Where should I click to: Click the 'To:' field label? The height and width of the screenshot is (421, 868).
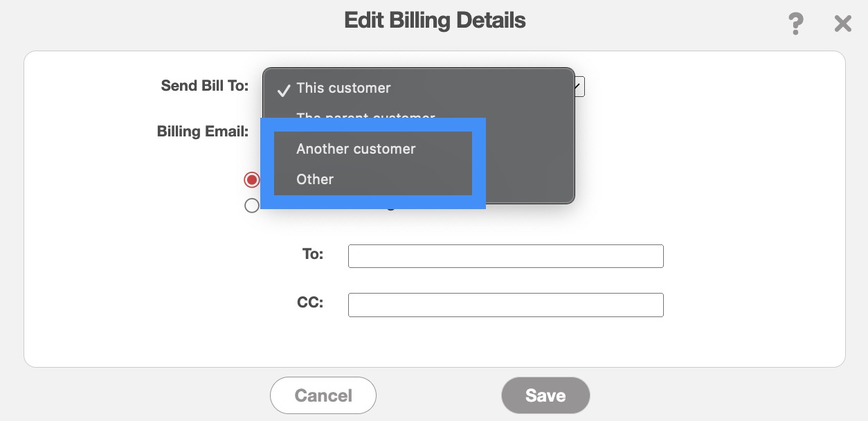point(313,254)
